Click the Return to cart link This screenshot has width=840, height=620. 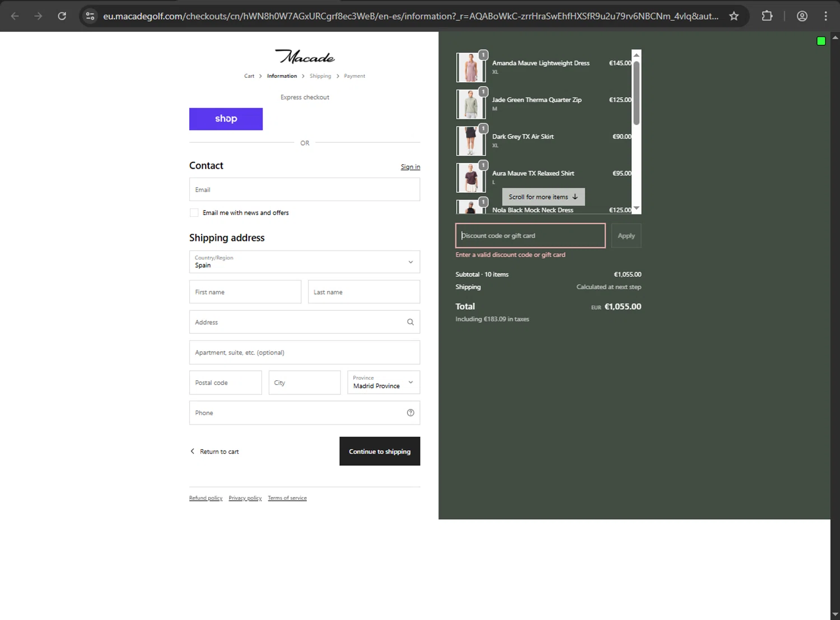219,451
